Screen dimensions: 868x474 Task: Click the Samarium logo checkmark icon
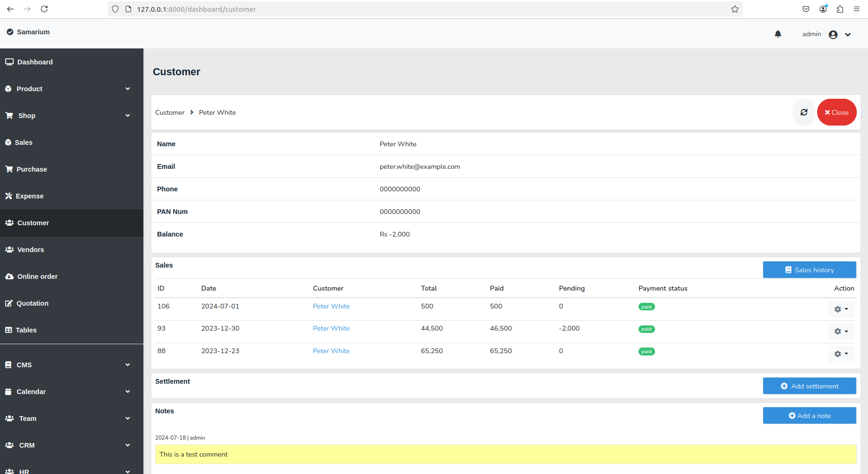(10, 32)
